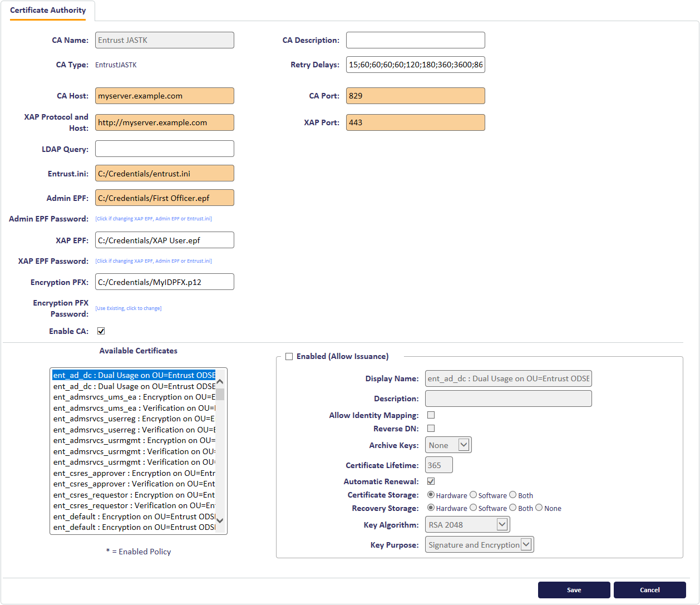Image resolution: width=700 pixels, height=605 pixels.
Task: Open the Archive Keys dropdown
Action: point(448,445)
